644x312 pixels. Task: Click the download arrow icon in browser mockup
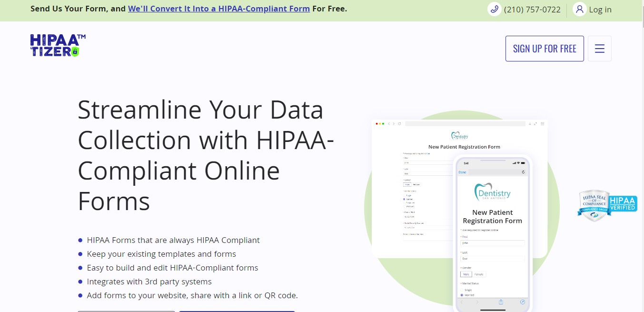tap(530, 124)
